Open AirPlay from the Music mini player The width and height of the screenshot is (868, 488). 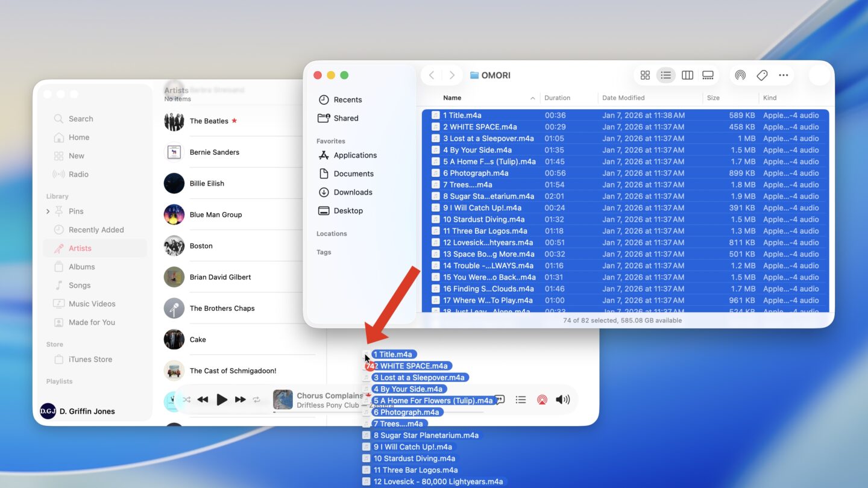[x=541, y=399]
